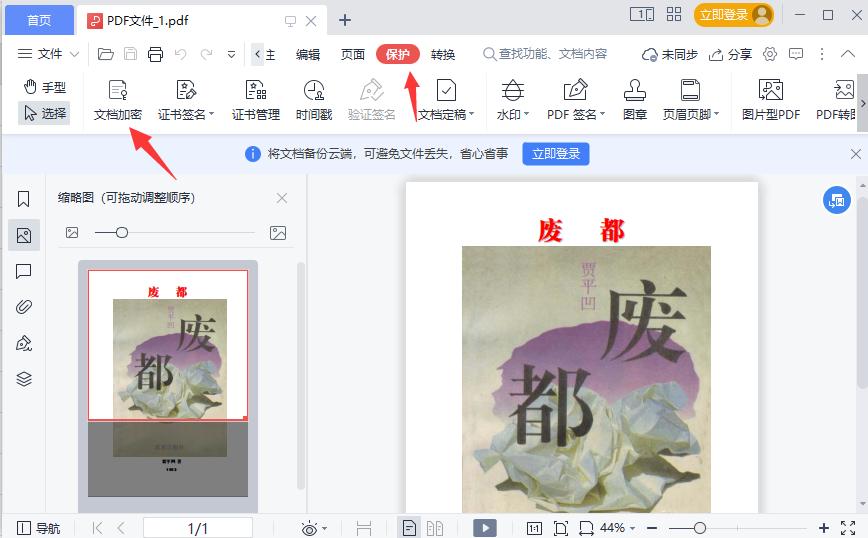This screenshot has width=868, height=538.
Task: Click the 文档定稿 finalize document icon
Action: (446, 90)
